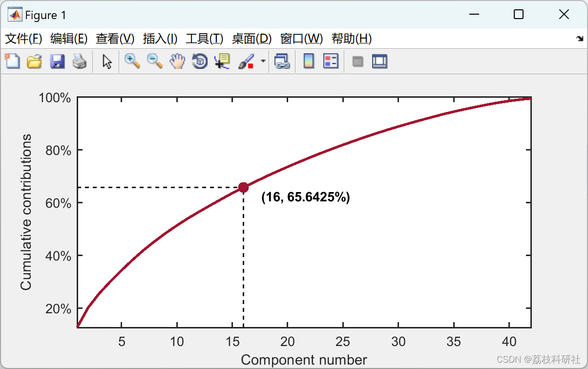Screen dimensions: 588x369
Task: Open the 查看(V) menu
Action: click(x=115, y=39)
